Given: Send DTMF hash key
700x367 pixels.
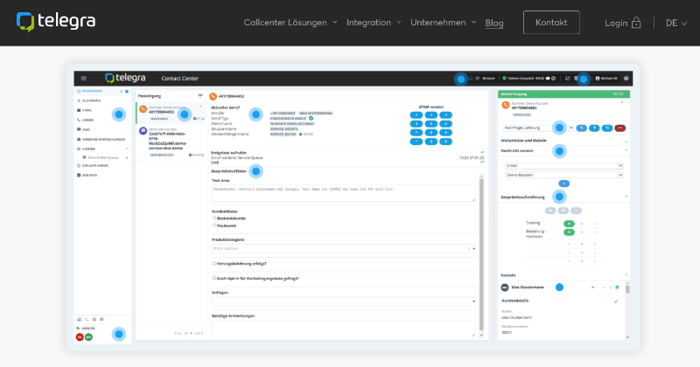Looking at the screenshot, I should [446, 142].
